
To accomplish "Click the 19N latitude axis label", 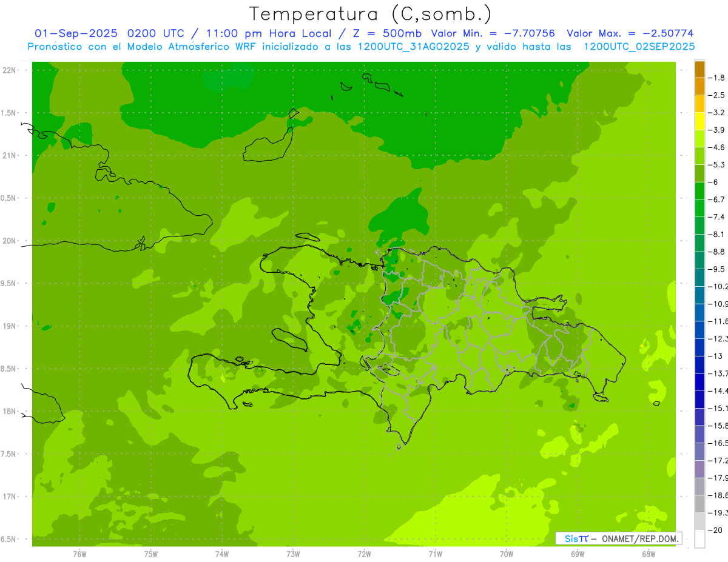I will pos(10,326).
